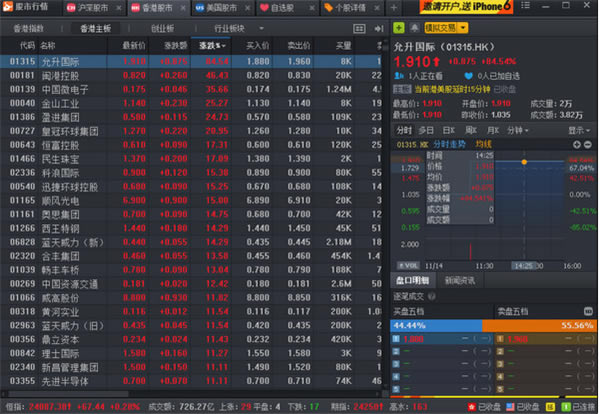600x414 pixels.
Task: Open the 沪深股市 tab
Action: 88,8
